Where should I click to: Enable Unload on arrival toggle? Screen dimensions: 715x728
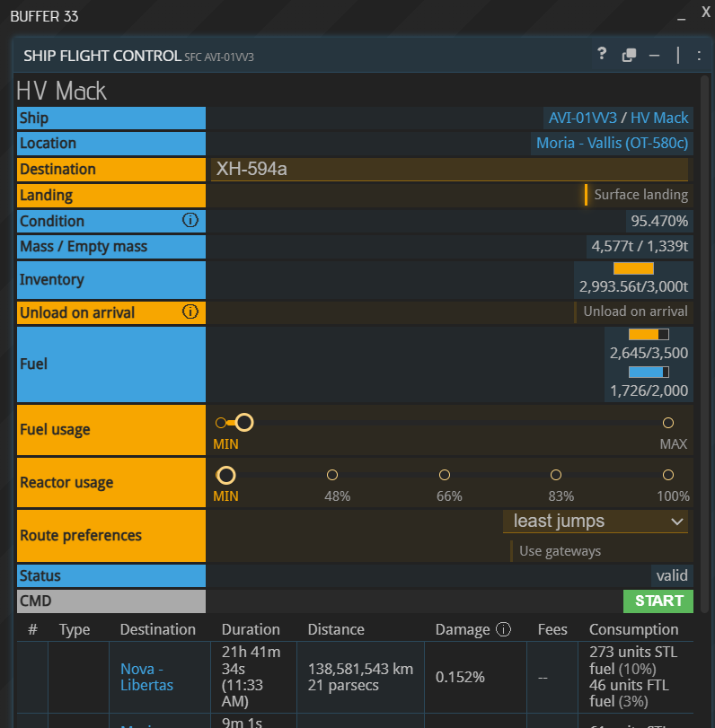(x=631, y=311)
